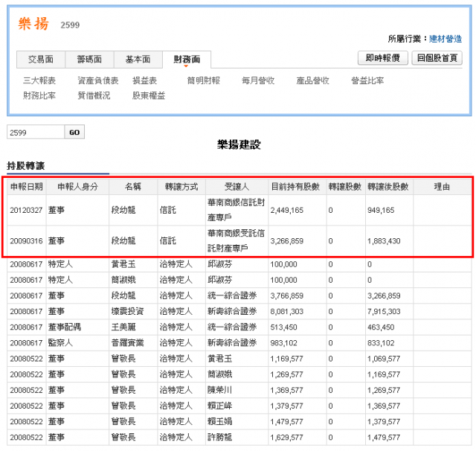Open the 股東權益 link

149,96
